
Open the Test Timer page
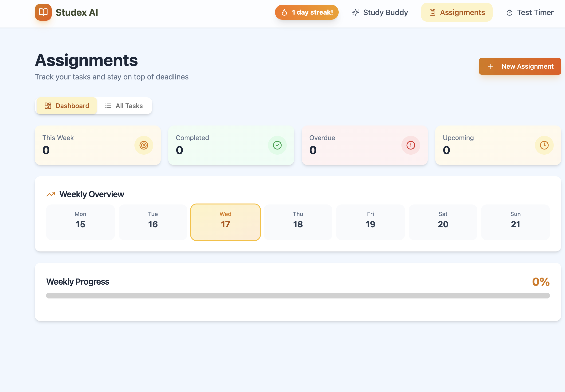pyautogui.click(x=530, y=12)
